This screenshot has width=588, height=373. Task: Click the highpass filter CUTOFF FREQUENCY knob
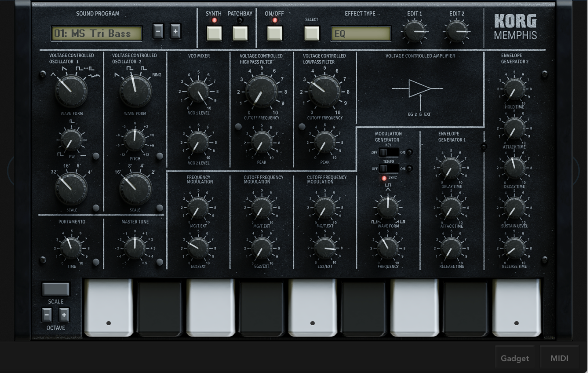point(262,91)
